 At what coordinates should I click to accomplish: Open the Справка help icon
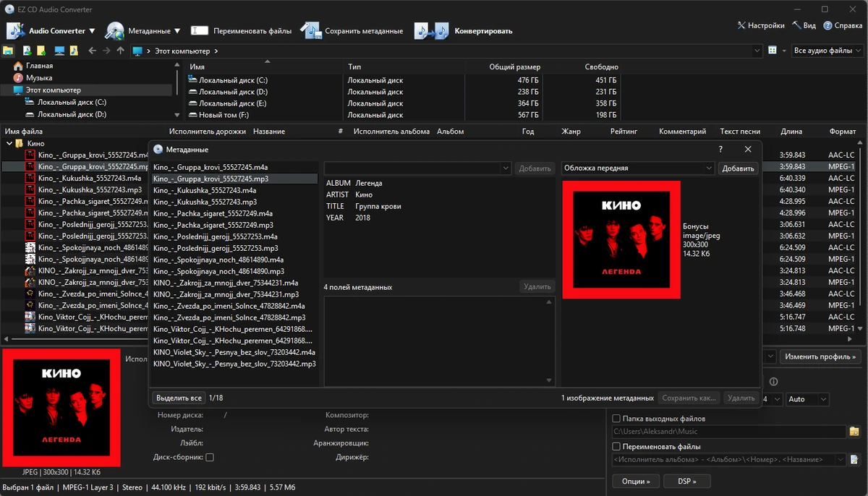tap(828, 25)
